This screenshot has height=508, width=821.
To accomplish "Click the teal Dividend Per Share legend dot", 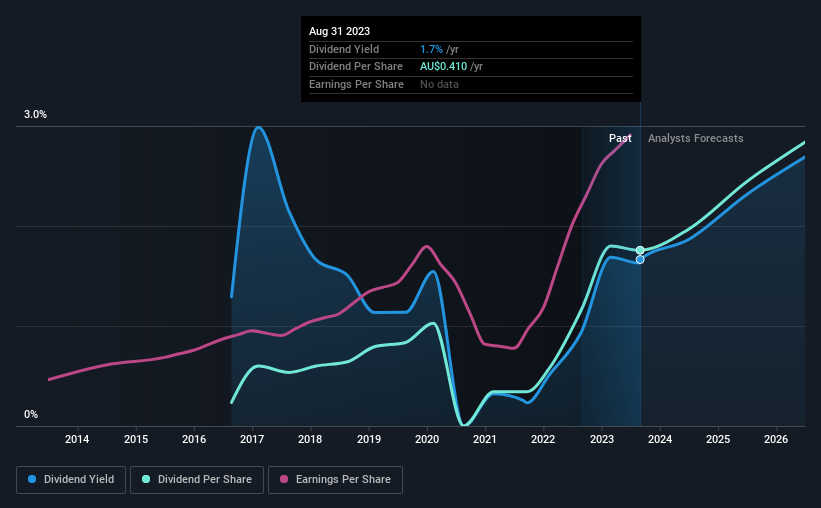I will coord(146,479).
